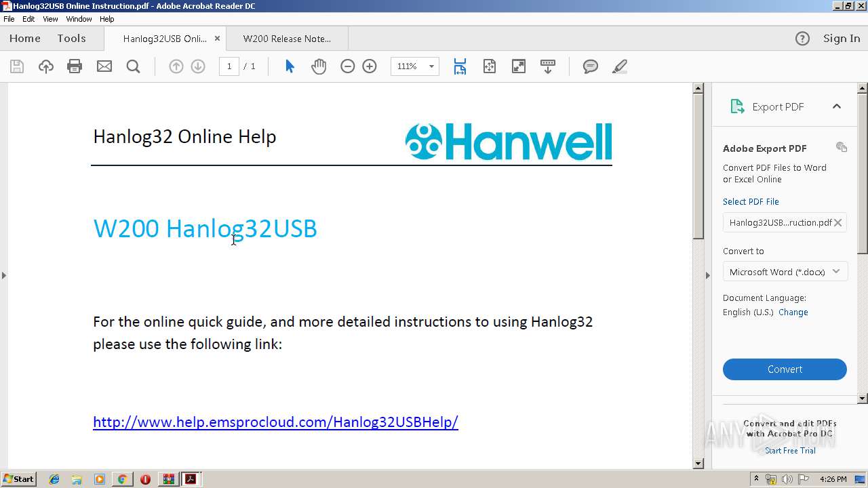Click the Export PDF panel icon
This screenshot has width=868, height=488.
click(737, 106)
